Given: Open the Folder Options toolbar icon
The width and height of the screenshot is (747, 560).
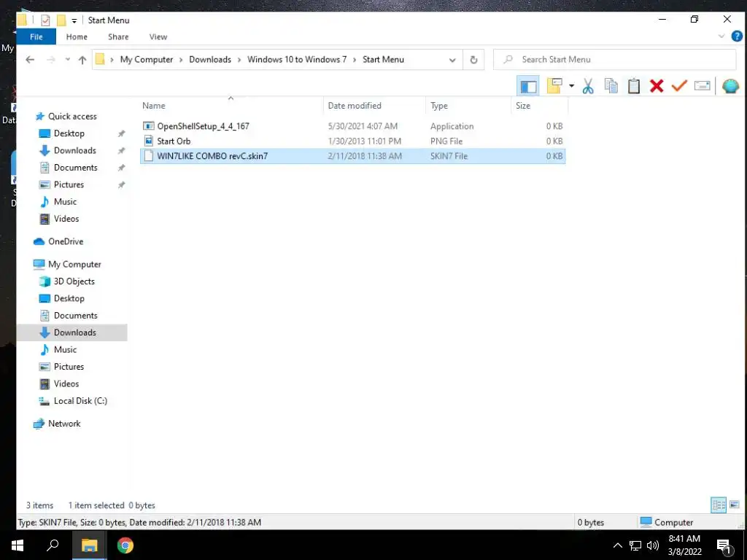Looking at the screenshot, I should click(554, 86).
